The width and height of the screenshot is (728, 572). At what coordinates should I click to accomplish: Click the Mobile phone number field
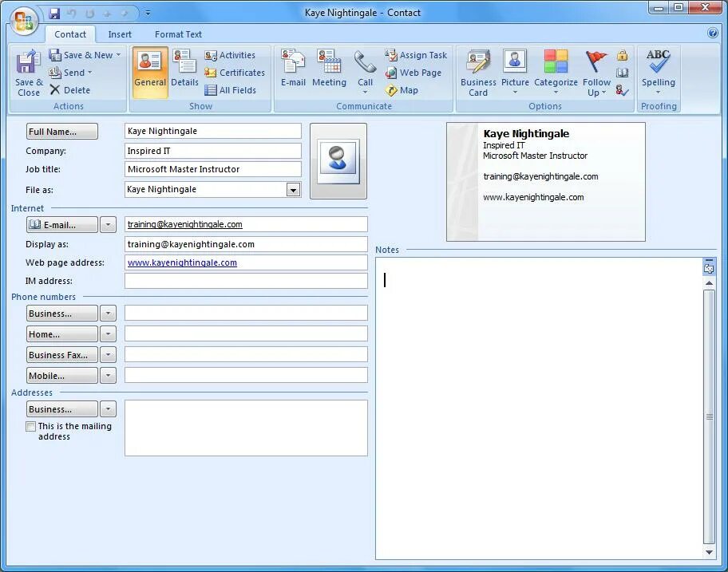246,375
